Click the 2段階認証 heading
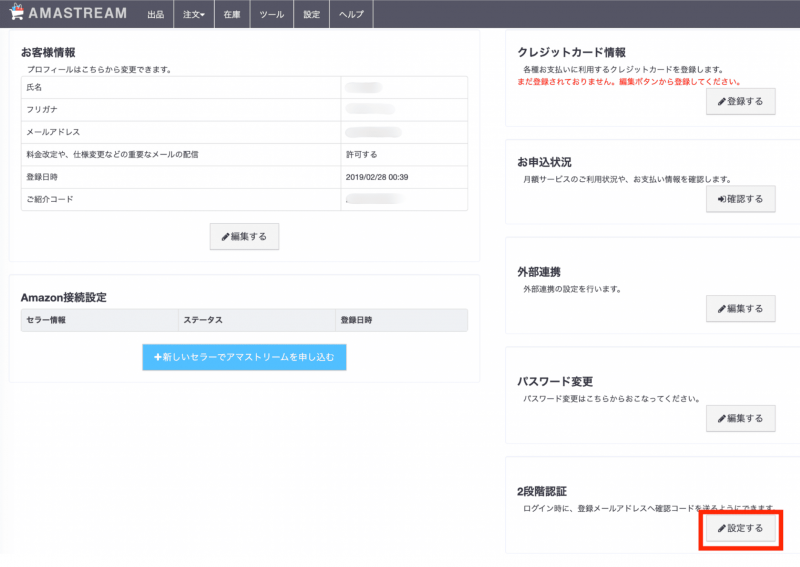Viewport: 800px width, 567px height. (542, 491)
